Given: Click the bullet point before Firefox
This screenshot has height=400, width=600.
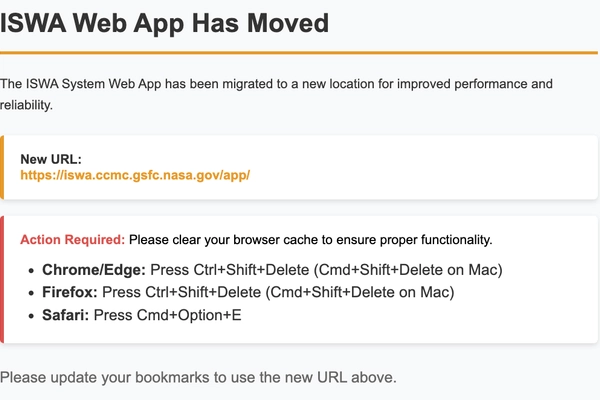Looking at the screenshot, I should tap(30, 293).
